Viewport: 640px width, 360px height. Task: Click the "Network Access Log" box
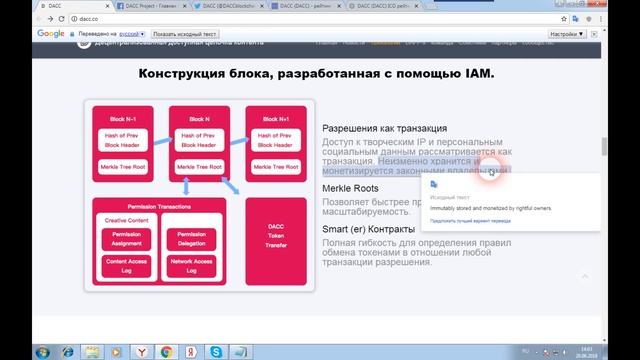(x=191, y=266)
